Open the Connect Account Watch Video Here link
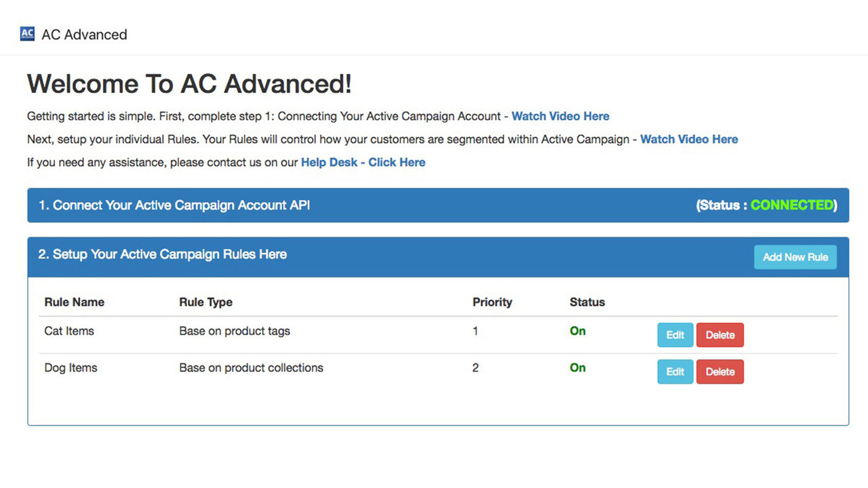868x488 pixels. coord(560,116)
